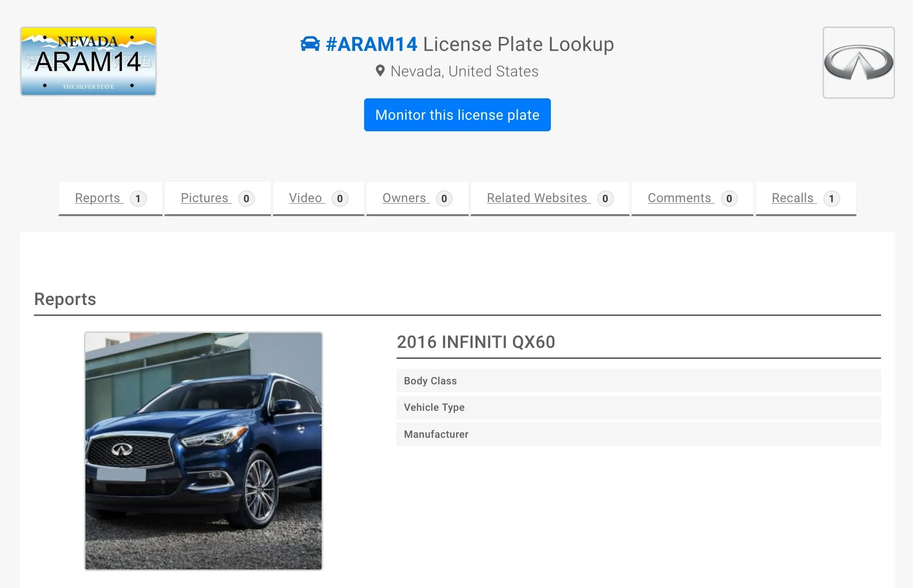Open the Infiniti logo in the corner

pos(859,62)
